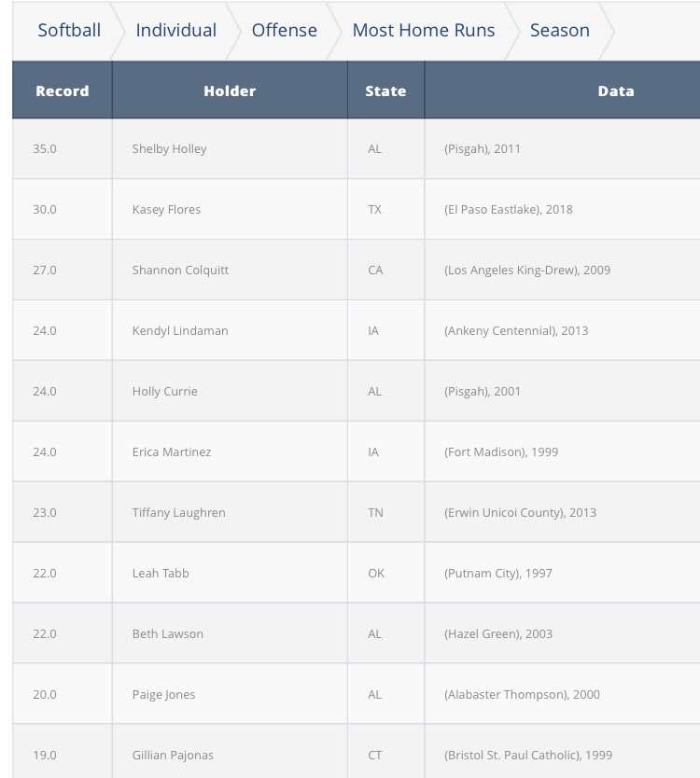Select Leah Tabb holder cell
The height and width of the screenshot is (778, 700).
coord(230,573)
